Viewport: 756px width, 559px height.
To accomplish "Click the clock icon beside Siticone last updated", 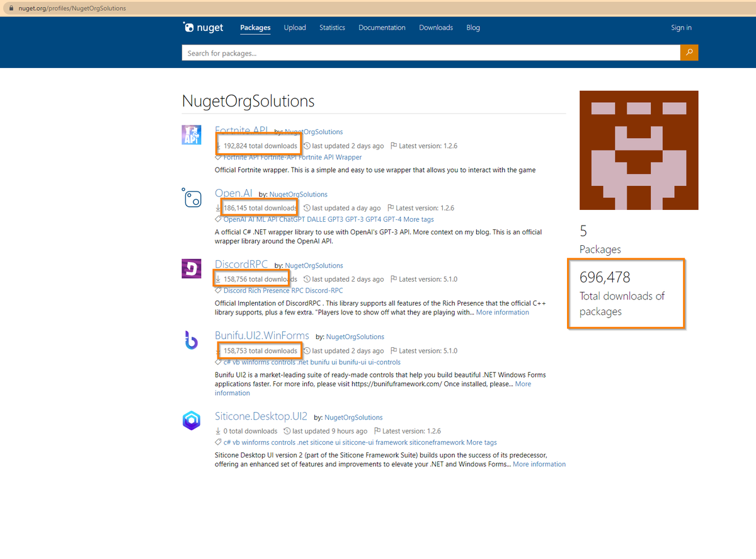I will (287, 431).
